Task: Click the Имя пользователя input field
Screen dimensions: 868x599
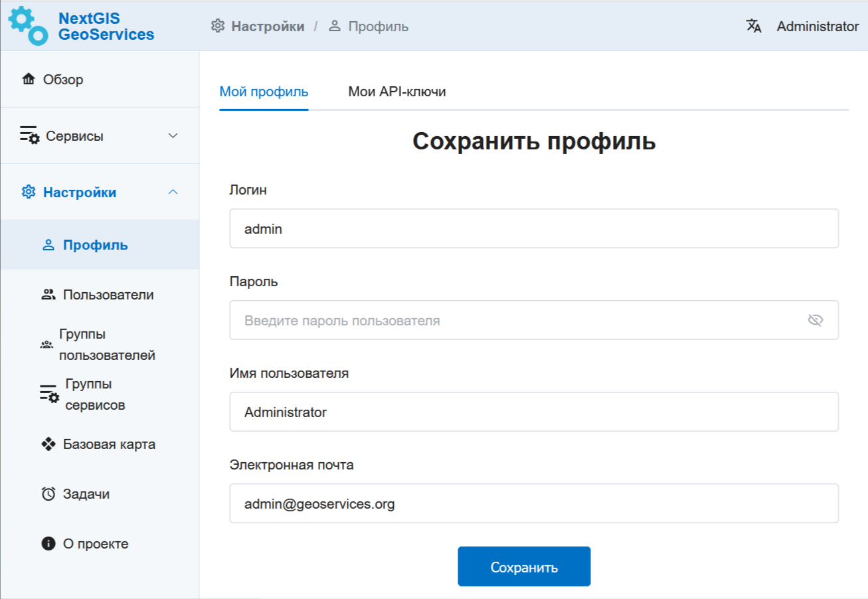Action: click(534, 412)
